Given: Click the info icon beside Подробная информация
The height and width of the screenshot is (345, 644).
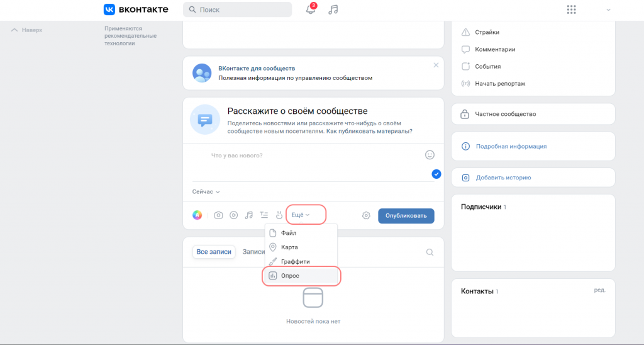Looking at the screenshot, I should click(x=465, y=147).
